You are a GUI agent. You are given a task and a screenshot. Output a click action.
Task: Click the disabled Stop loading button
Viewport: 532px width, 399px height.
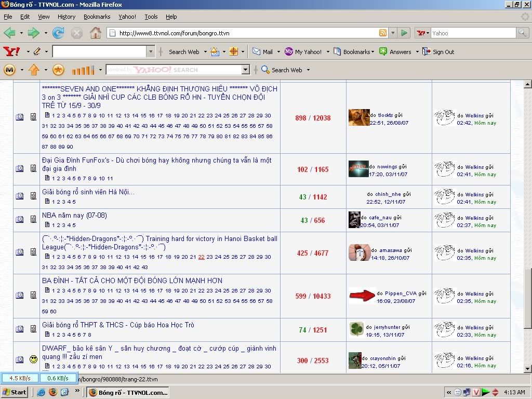(77, 33)
